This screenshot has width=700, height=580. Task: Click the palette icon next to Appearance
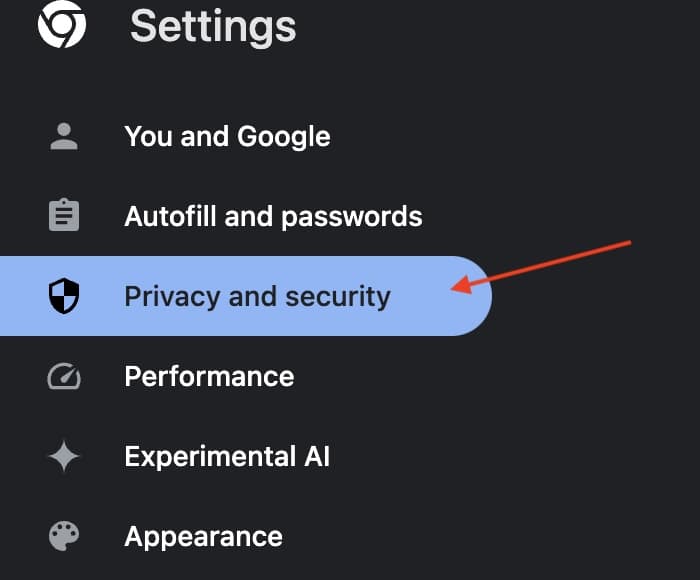(x=64, y=537)
